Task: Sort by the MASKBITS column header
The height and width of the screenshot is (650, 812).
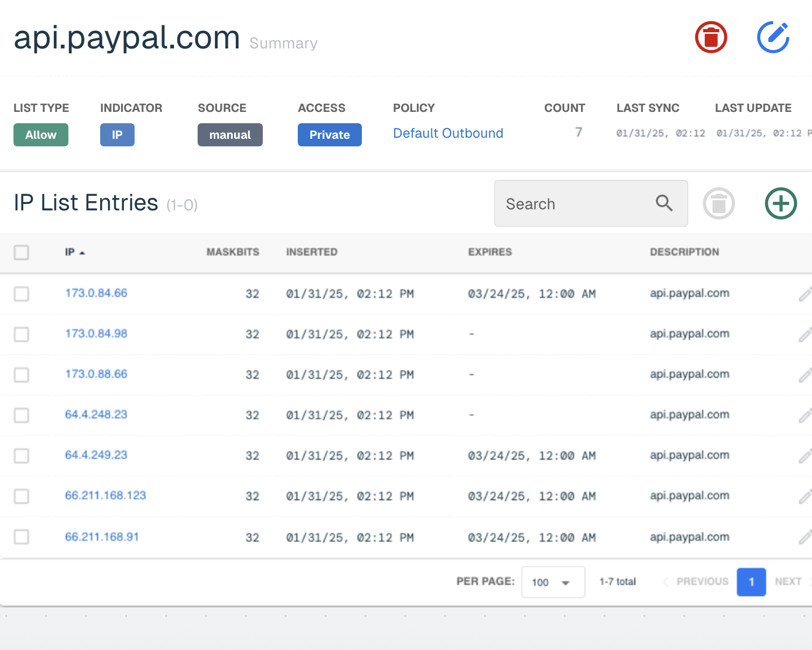Action: (x=233, y=252)
